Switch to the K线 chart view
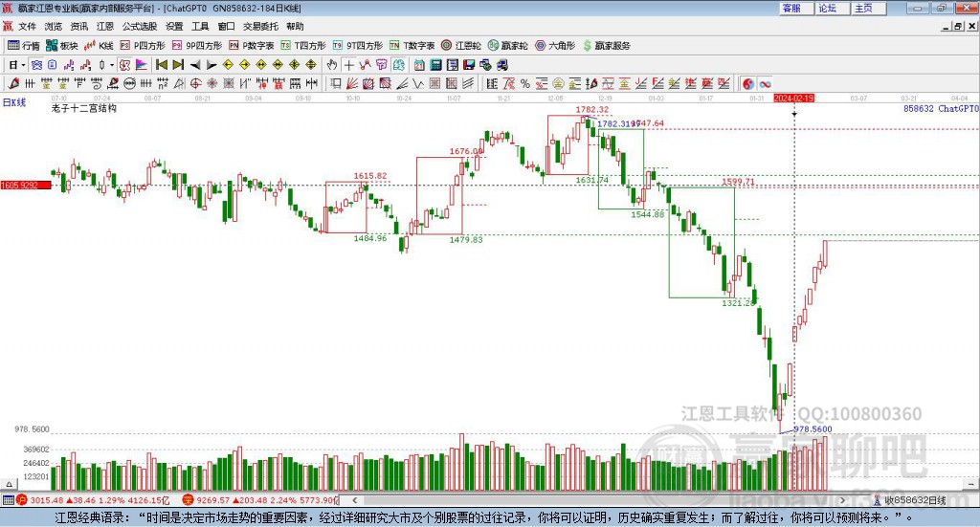Viewport: 980px width, 527px height. (x=99, y=46)
